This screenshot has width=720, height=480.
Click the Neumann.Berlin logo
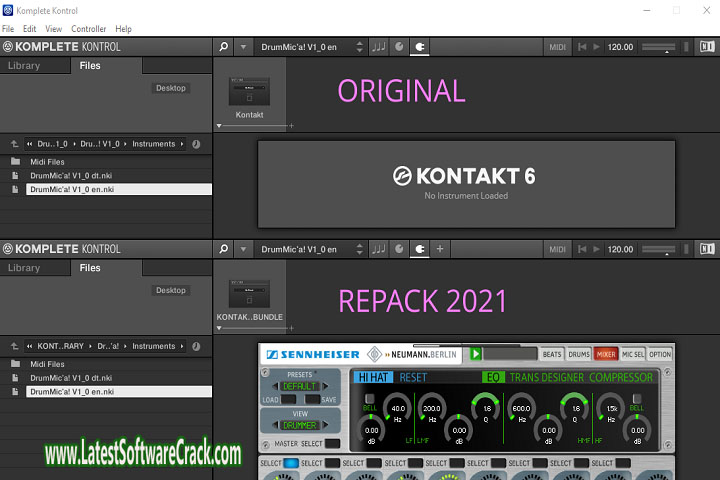click(412, 355)
